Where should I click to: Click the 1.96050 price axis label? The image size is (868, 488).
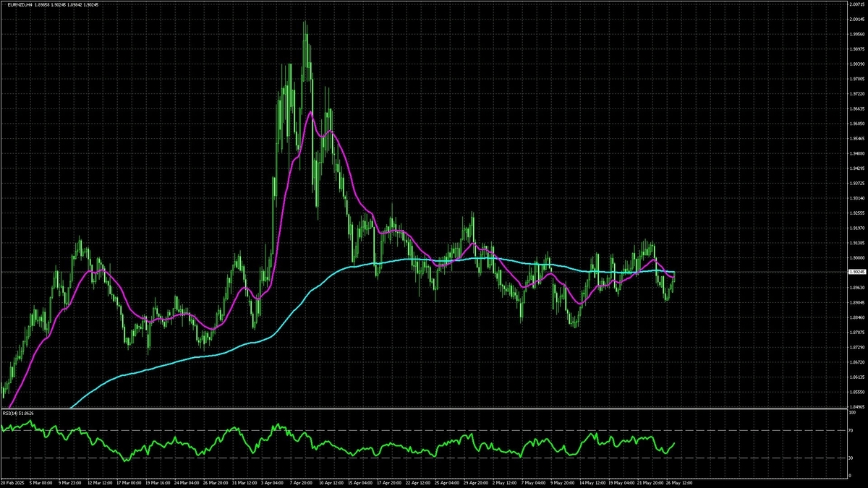[x=857, y=124]
